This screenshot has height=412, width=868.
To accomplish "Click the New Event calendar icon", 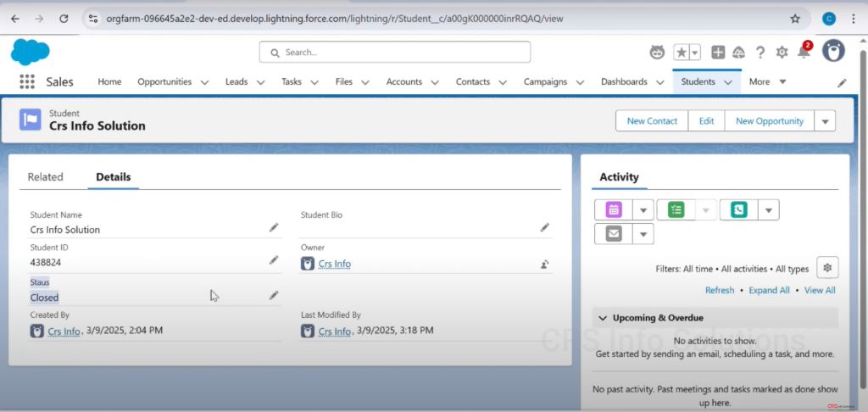I will [x=614, y=210].
